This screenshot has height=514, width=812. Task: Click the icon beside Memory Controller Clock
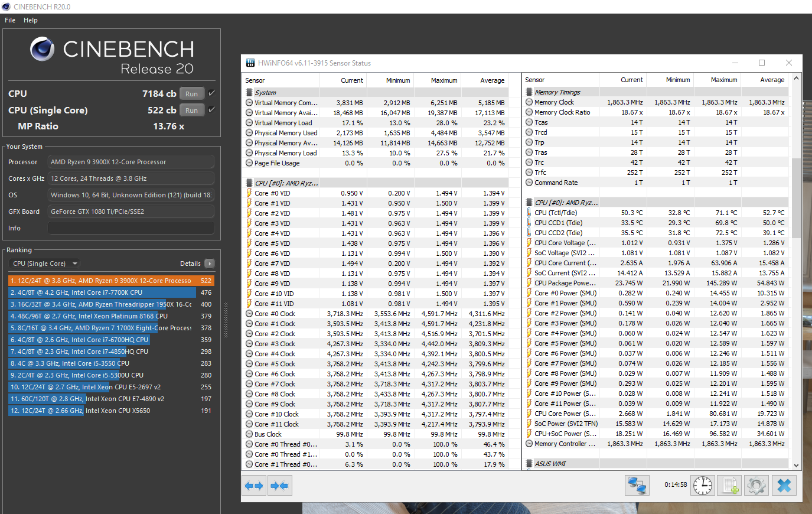529,444
